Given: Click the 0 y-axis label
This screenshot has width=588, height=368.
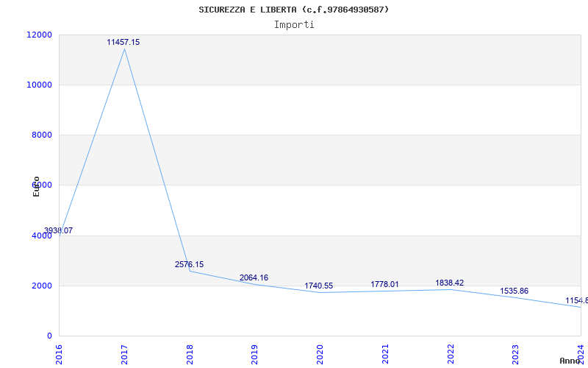Looking at the screenshot, I should pos(49,336).
